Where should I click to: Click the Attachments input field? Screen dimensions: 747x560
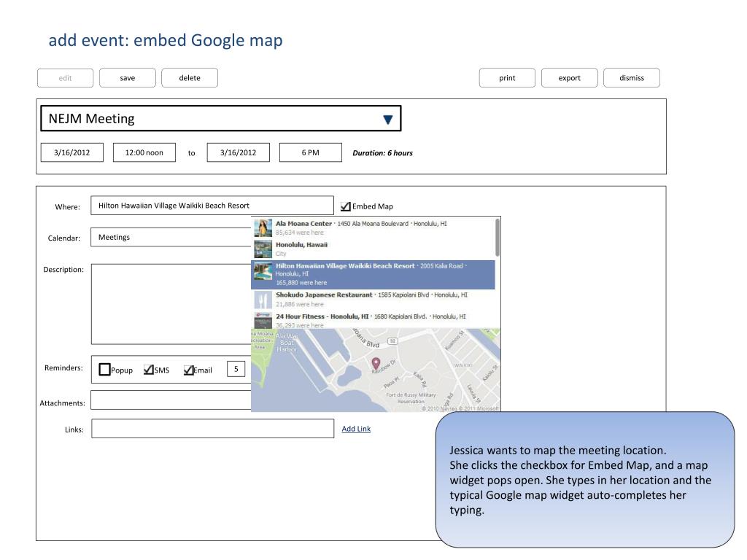tap(171, 400)
